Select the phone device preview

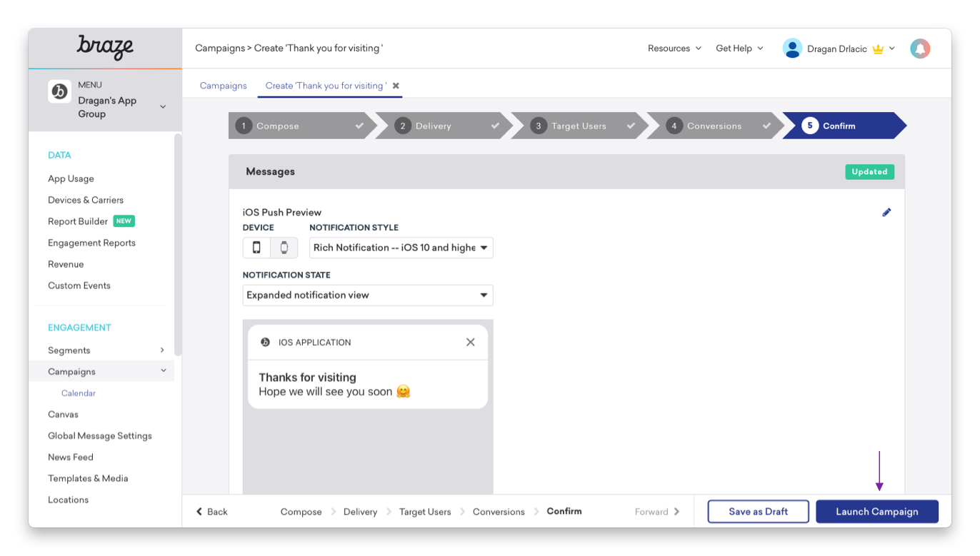(256, 248)
